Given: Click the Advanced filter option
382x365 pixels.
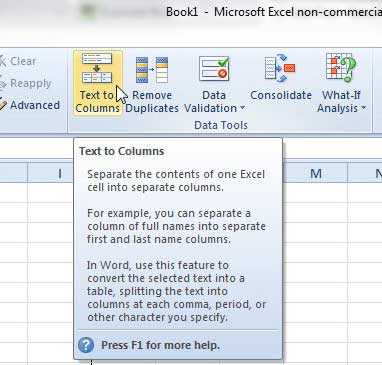Looking at the screenshot, I should [x=30, y=105].
